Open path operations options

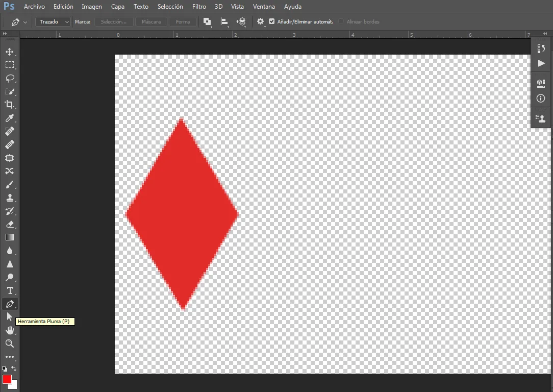point(207,22)
